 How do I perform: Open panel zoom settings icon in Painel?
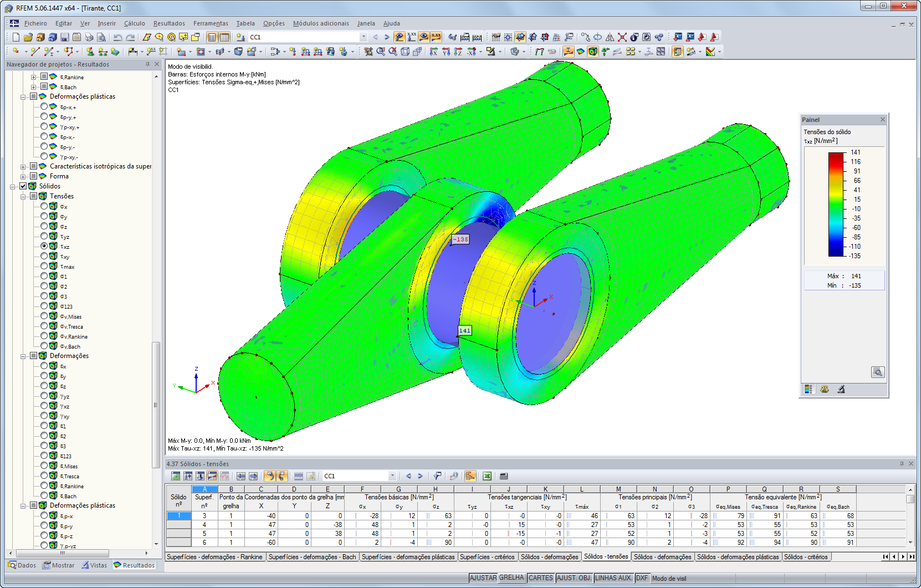click(878, 372)
